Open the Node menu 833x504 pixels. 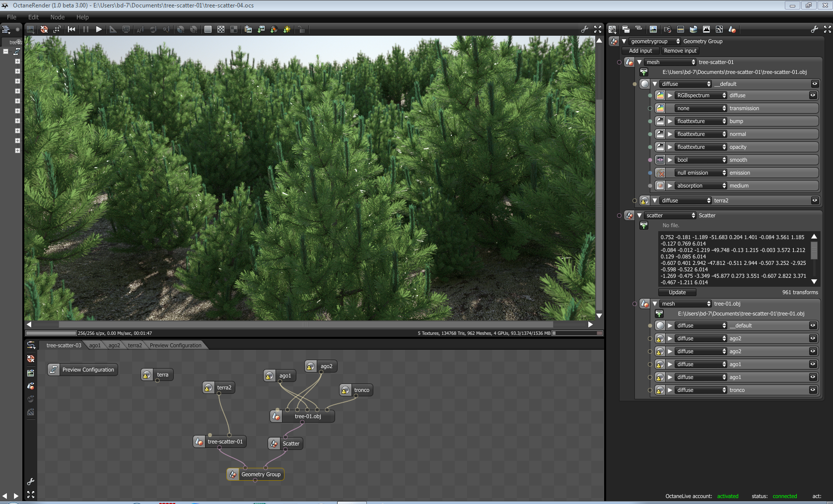coord(58,17)
